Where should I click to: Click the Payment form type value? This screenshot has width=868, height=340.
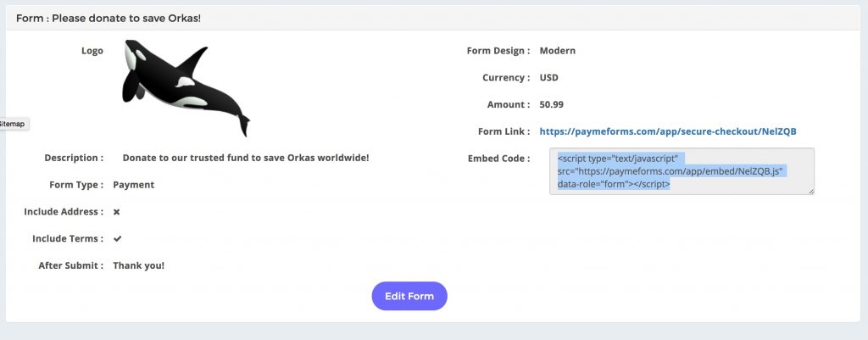pos(133,185)
